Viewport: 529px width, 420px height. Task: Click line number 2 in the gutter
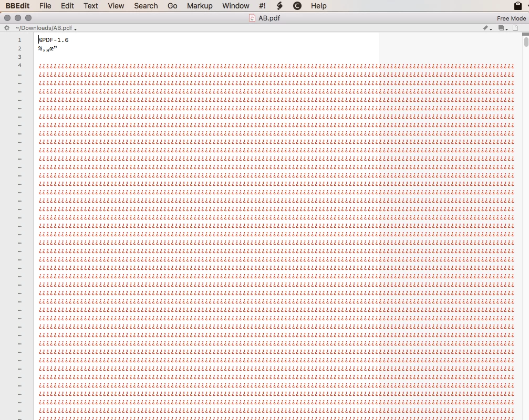click(19, 48)
